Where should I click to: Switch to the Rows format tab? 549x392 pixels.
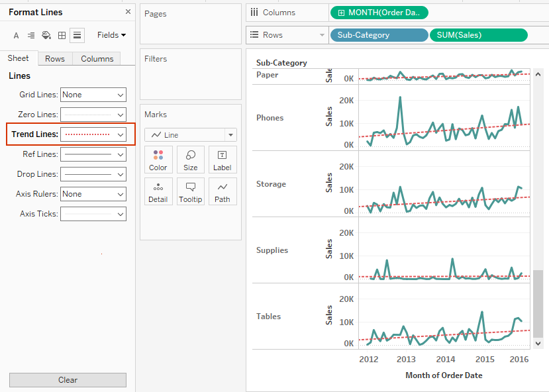point(54,58)
